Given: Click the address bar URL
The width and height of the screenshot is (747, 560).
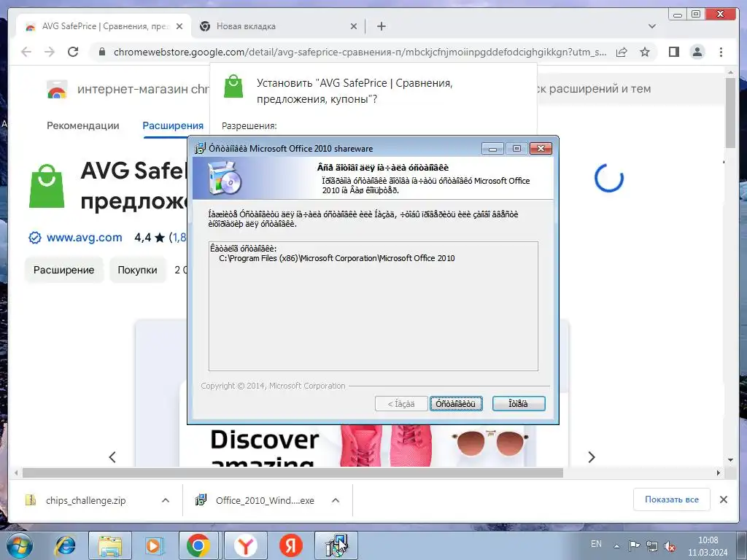Looking at the screenshot, I should tap(360, 52).
